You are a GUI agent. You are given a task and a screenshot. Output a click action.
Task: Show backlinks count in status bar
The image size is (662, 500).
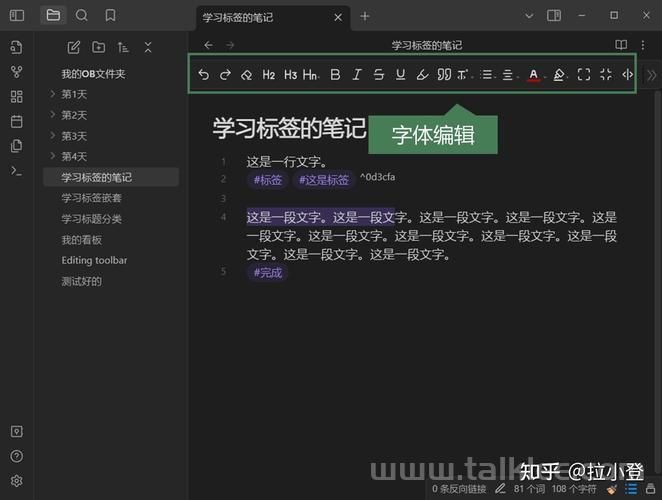tap(459, 489)
